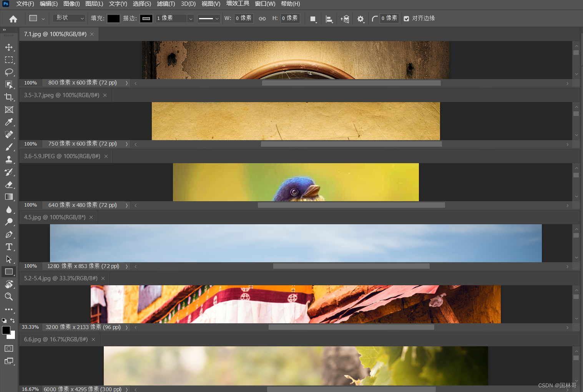The width and height of the screenshot is (583, 392).
Task: Click the Home icon in options bar
Action: tap(13, 19)
